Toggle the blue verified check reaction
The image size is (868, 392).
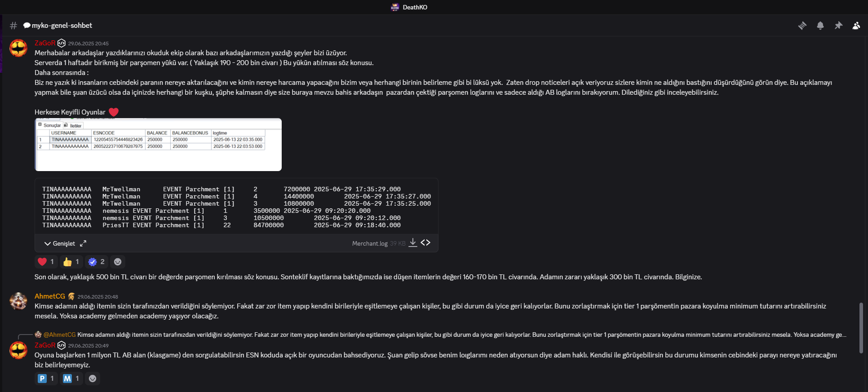point(97,262)
